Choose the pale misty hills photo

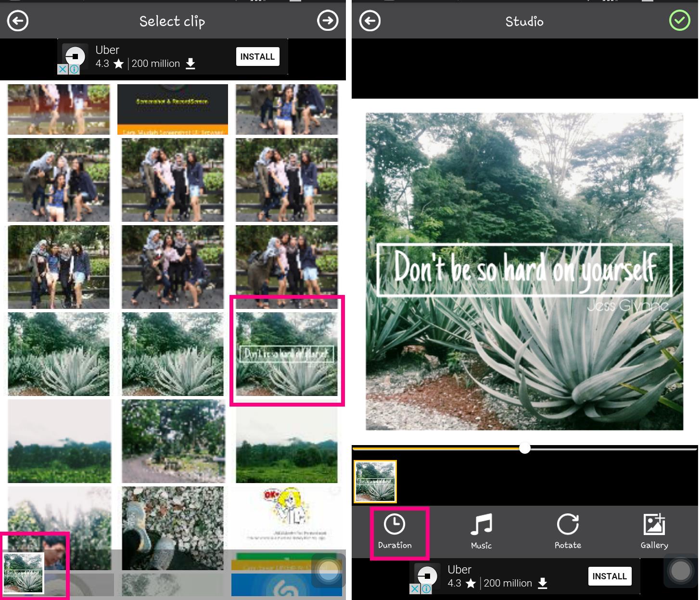click(59, 441)
